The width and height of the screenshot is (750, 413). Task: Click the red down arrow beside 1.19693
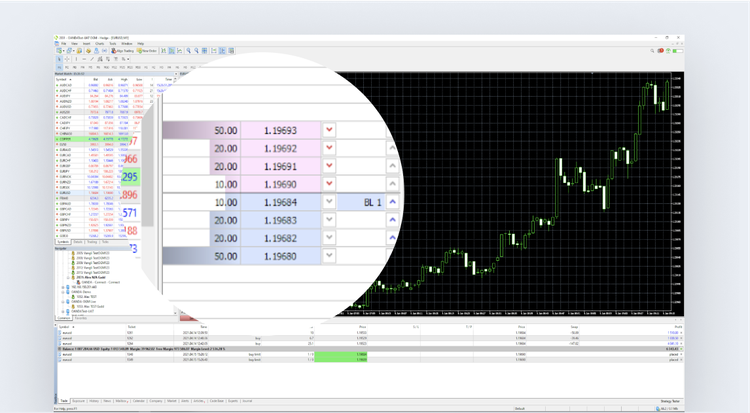tap(329, 130)
